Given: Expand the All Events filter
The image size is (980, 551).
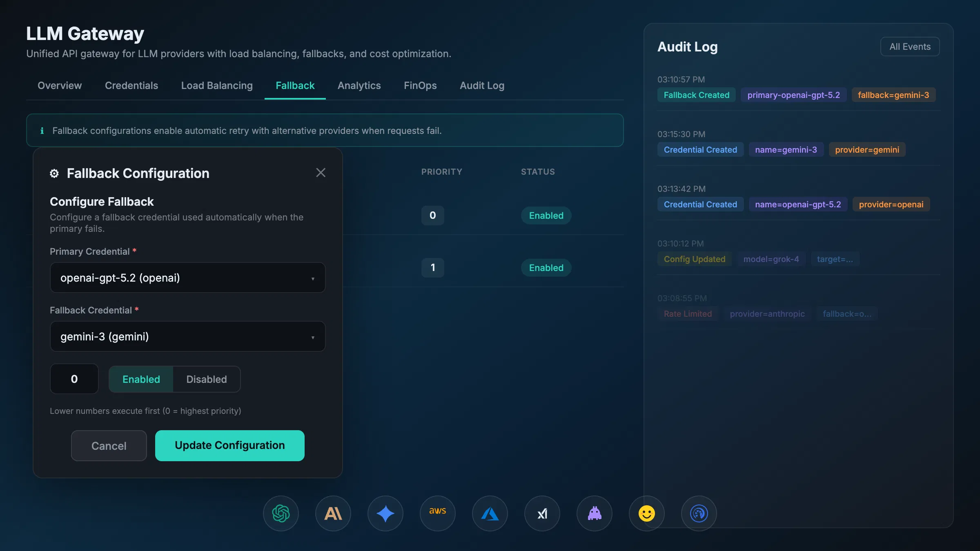Looking at the screenshot, I should 910,47.
